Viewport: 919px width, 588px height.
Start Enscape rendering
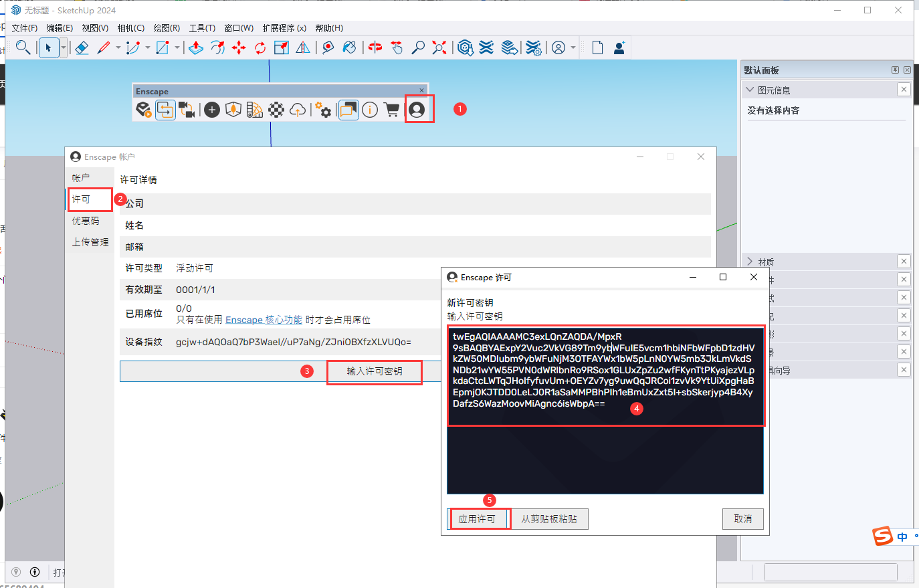click(144, 110)
